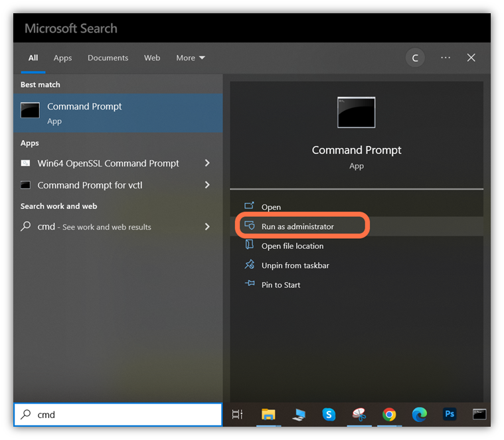Screen dimensions: 504x440
Task: Expand Win64 OpenSSL Command Prompt arrow
Action: [x=207, y=163]
